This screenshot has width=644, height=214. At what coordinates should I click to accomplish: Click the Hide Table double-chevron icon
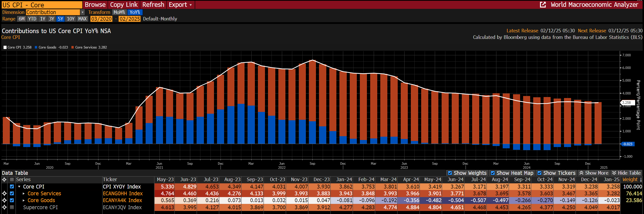tap(614, 173)
